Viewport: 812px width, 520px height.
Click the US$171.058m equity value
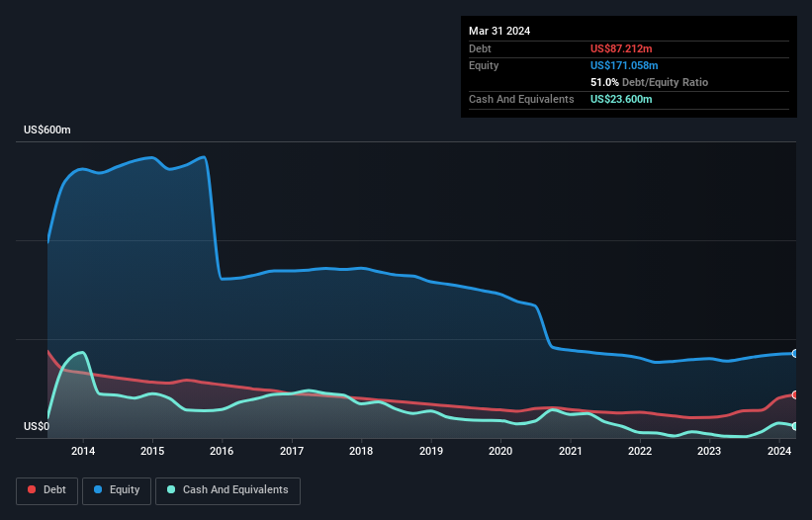(624, 65)
